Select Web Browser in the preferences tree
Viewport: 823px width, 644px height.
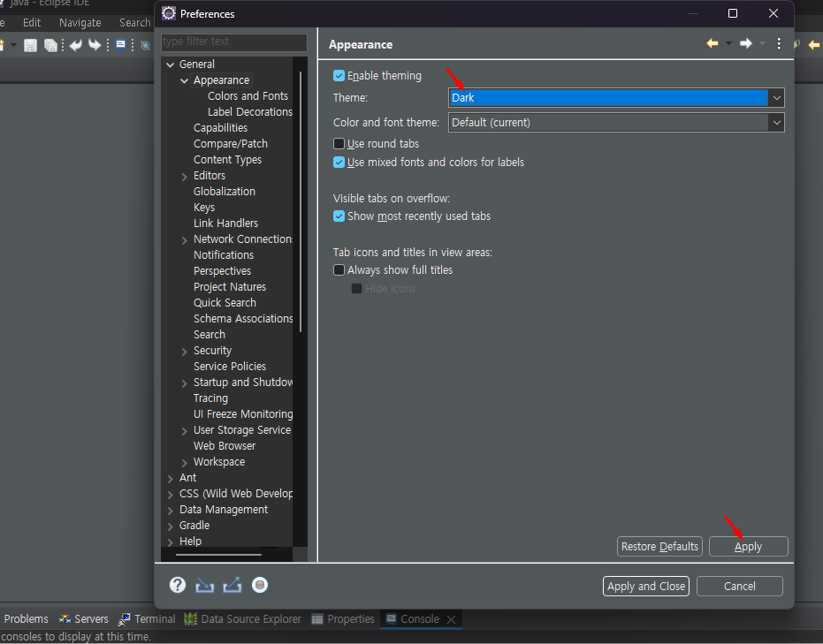225,446
